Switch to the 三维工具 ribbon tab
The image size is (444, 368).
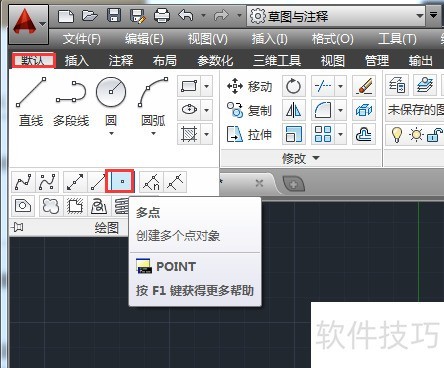pyautogui.click(x=277, y=61)
